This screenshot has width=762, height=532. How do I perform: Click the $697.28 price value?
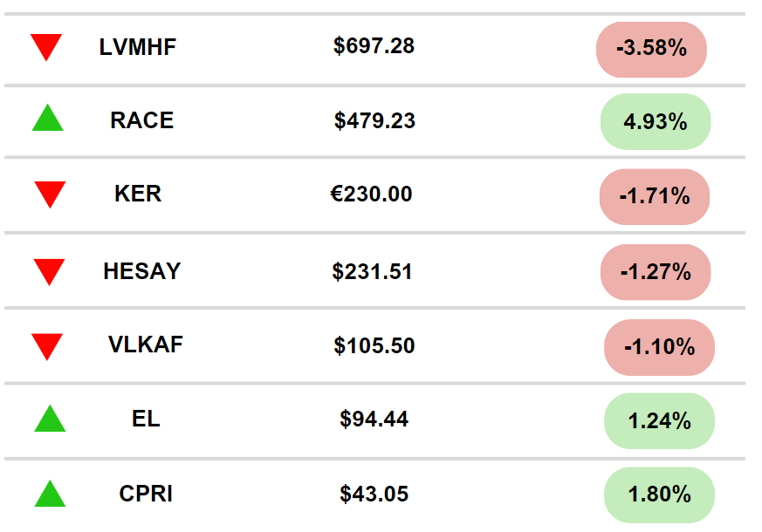(x=374, y=45)
